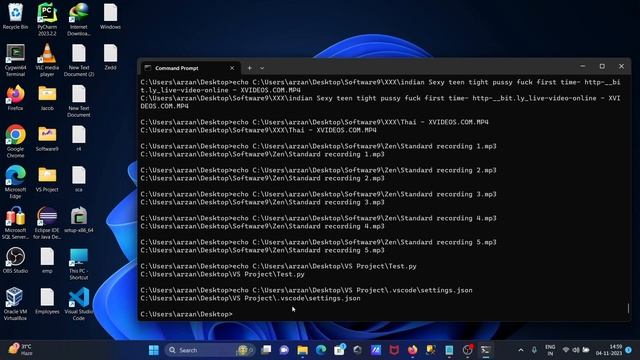Launch Google Chrome desktop shortcut
640x360 pixels.
pyautogui.click(x=16, y=141)
